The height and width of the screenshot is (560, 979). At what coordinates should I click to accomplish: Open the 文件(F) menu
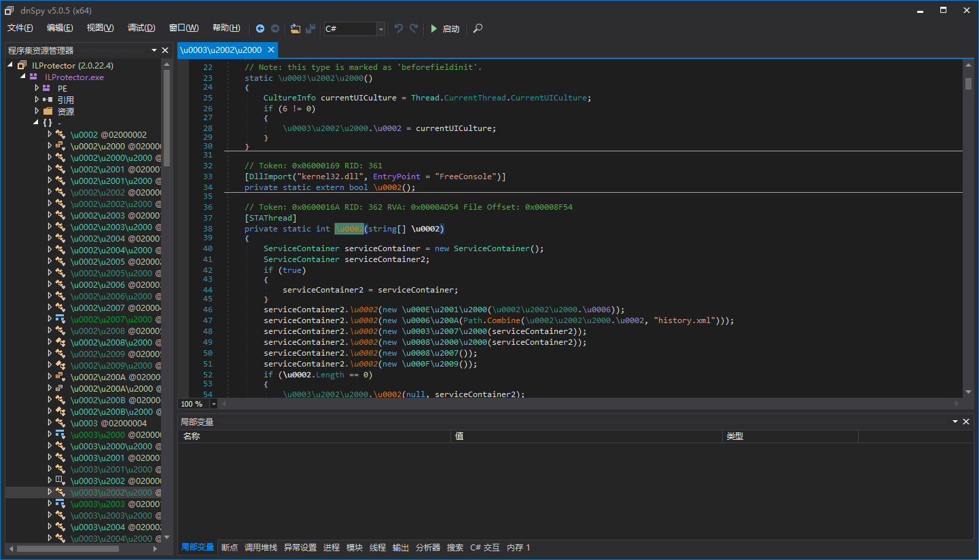20,28
